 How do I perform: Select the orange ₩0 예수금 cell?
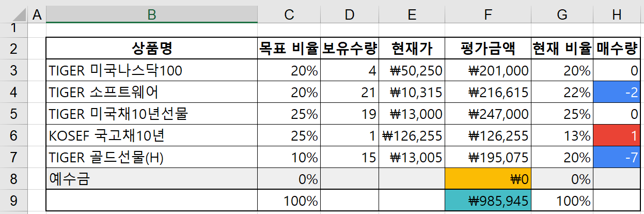click(x=488, y=179)
